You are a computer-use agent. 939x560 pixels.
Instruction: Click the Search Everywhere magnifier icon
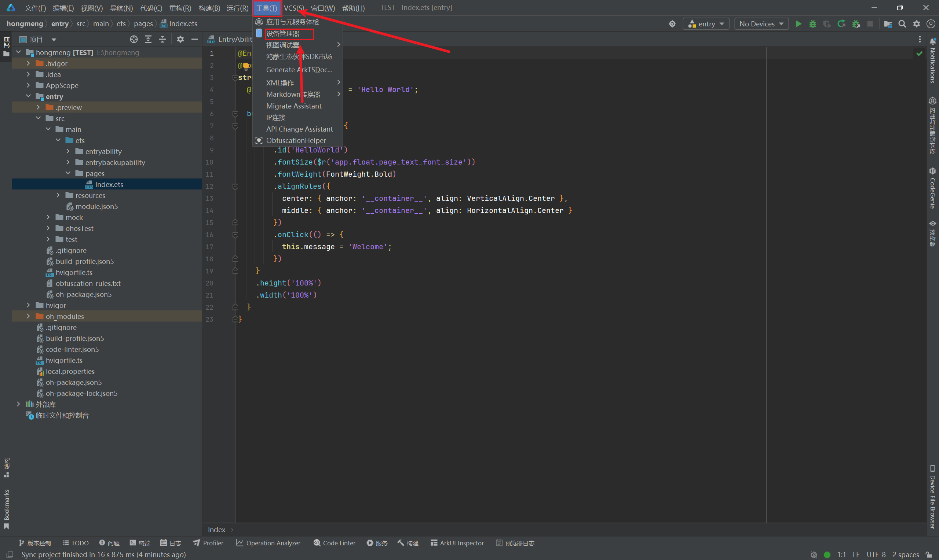[x=902, y=24]
